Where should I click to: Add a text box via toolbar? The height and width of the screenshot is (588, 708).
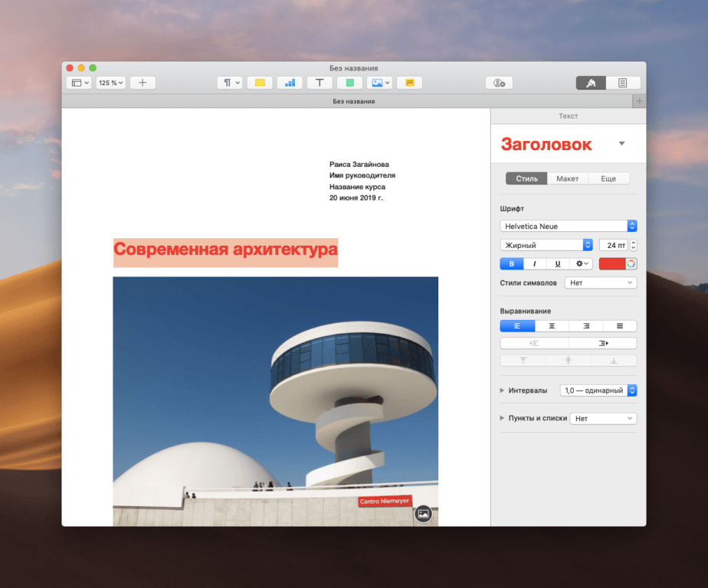pyautogui.click(x=320, y=83)
